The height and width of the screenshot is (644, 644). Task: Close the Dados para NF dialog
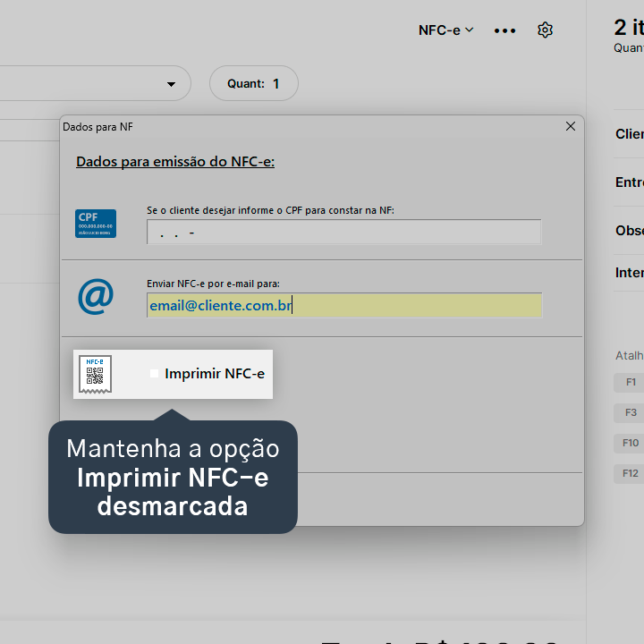571,126
